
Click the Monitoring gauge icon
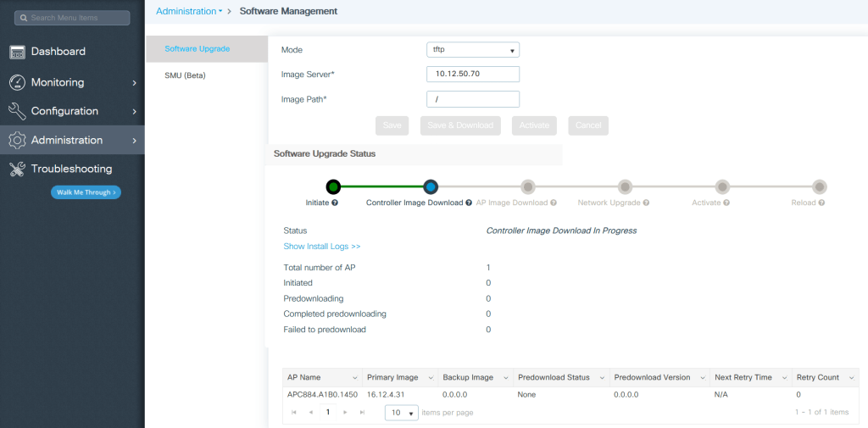(x=18, y=82)
